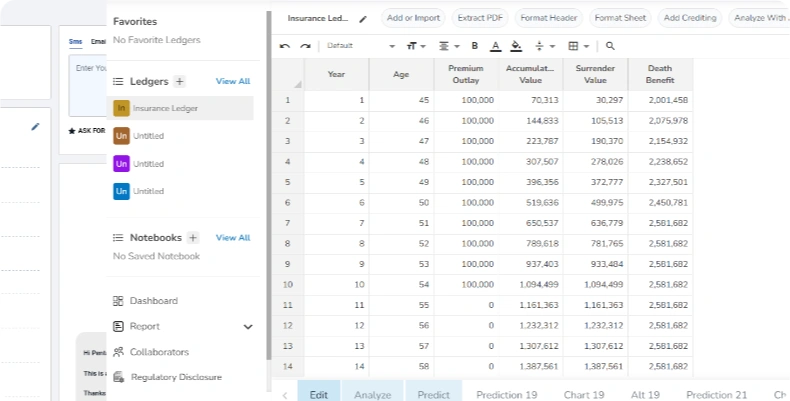790x401 pixels.
Task: Click pencil icon beside Insurance Ledger title
Action: coord(363,19)
